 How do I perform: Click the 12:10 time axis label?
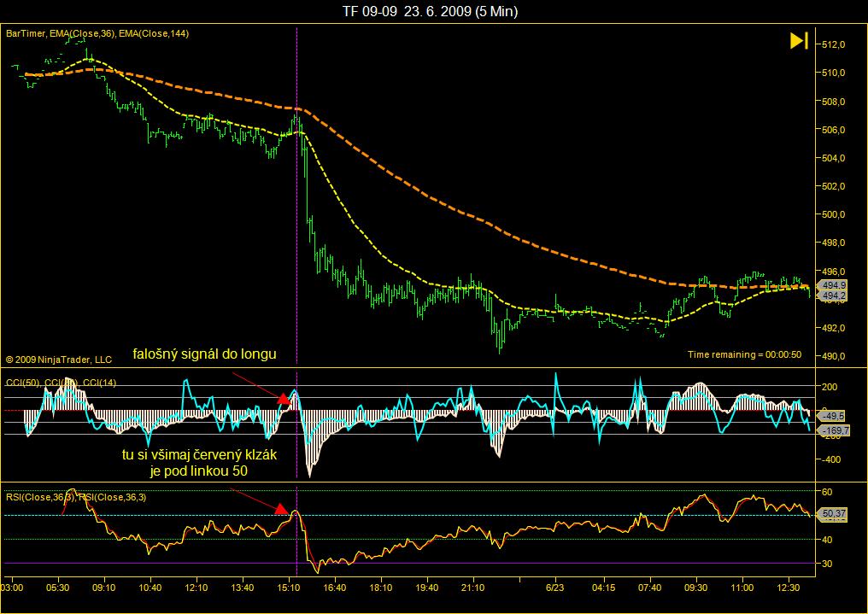tap(196, 588)
